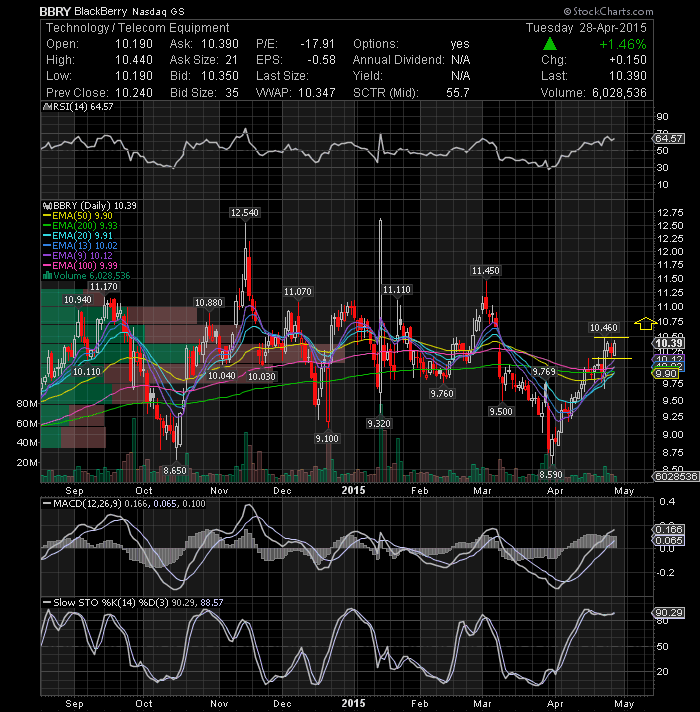Click the pink EMA(100) legend line swatch

click(x=47, y=266)
